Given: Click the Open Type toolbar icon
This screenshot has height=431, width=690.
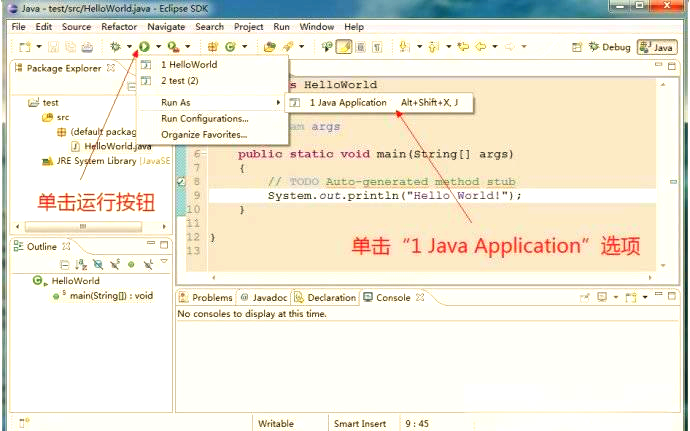Looking at the screenshot, I should [269, 46].
